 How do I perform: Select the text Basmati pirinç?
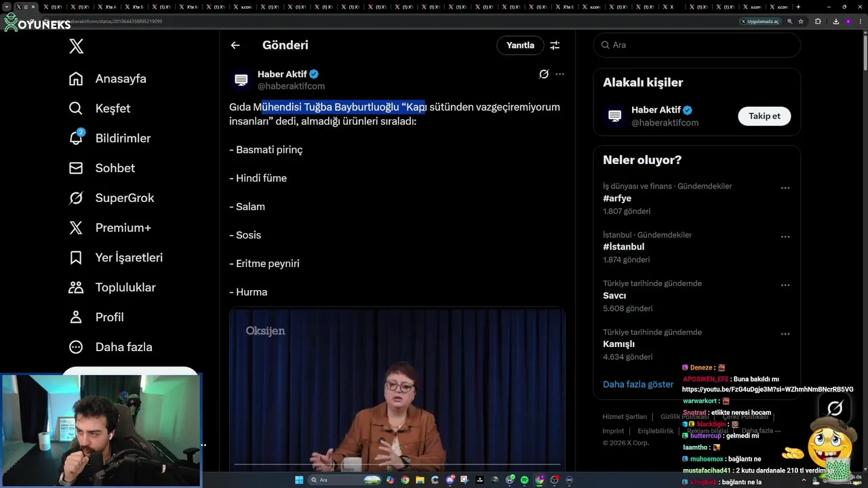coord(269,150)
